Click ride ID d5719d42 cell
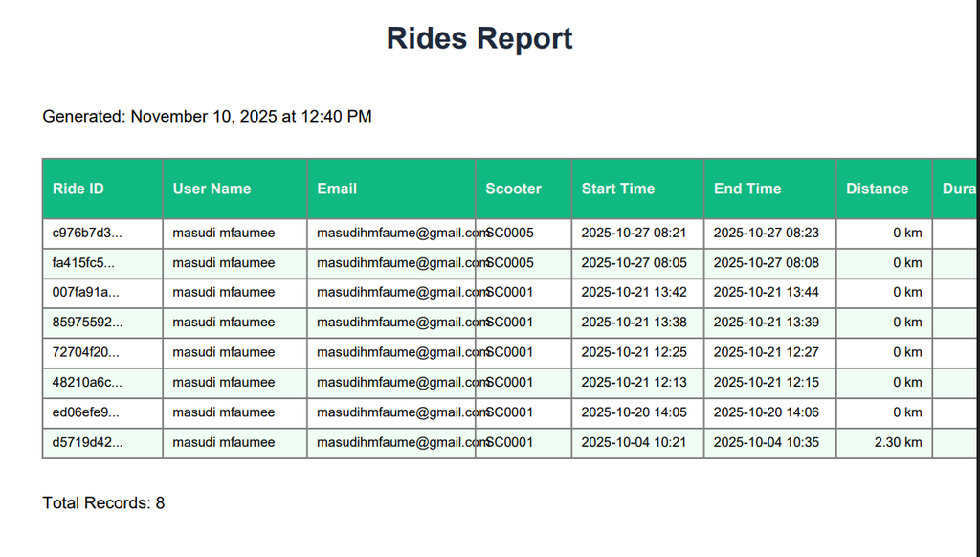 [87, 442]
